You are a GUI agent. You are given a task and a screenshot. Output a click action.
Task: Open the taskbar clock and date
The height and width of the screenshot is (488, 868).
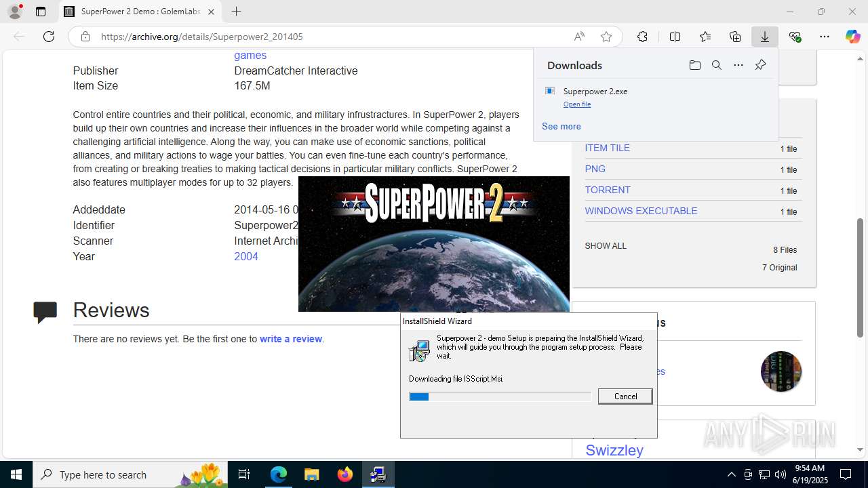point(809,474)
